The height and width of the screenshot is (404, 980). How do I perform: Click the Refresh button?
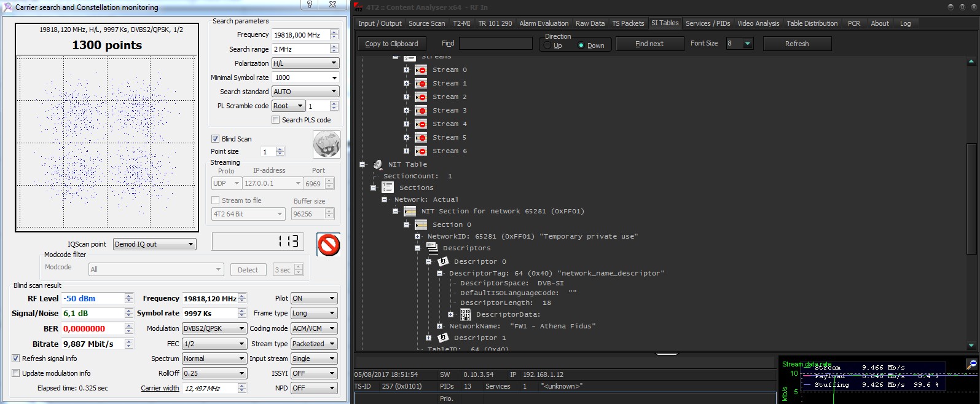(x=797, y=44)
